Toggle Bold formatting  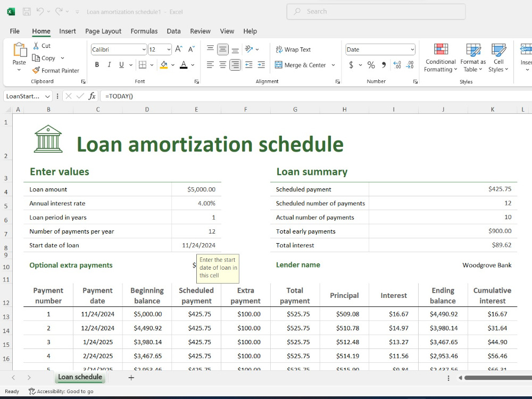[97, 65]
